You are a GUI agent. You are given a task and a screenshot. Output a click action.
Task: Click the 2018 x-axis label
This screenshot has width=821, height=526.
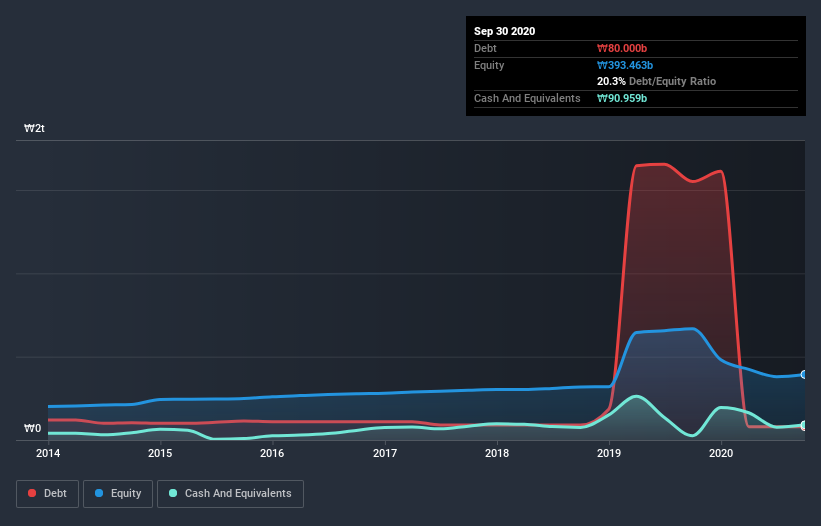pyautogui.click(x=496, y=453)
